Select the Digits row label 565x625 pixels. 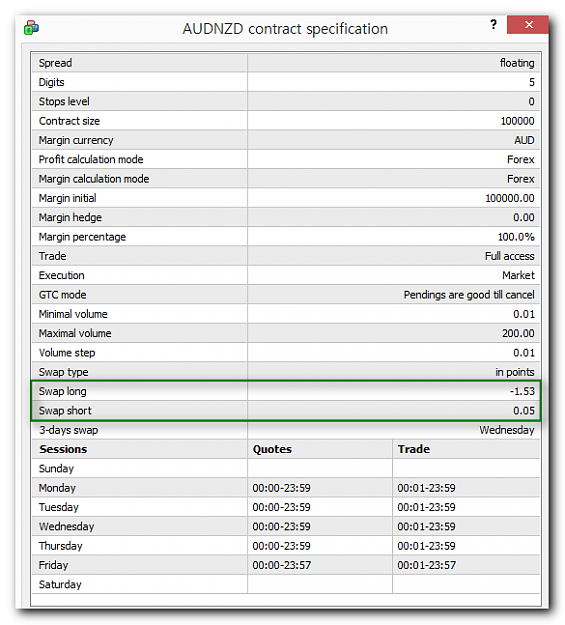(51, 82)
